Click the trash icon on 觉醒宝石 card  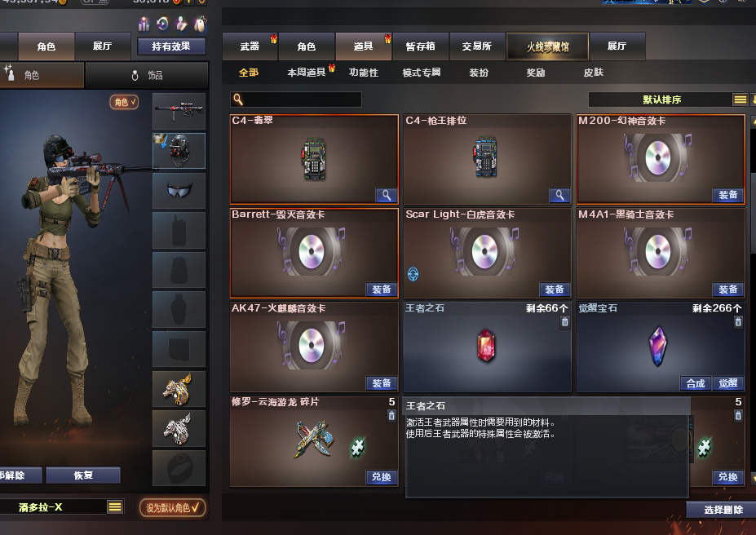click(x=738, y=322)
